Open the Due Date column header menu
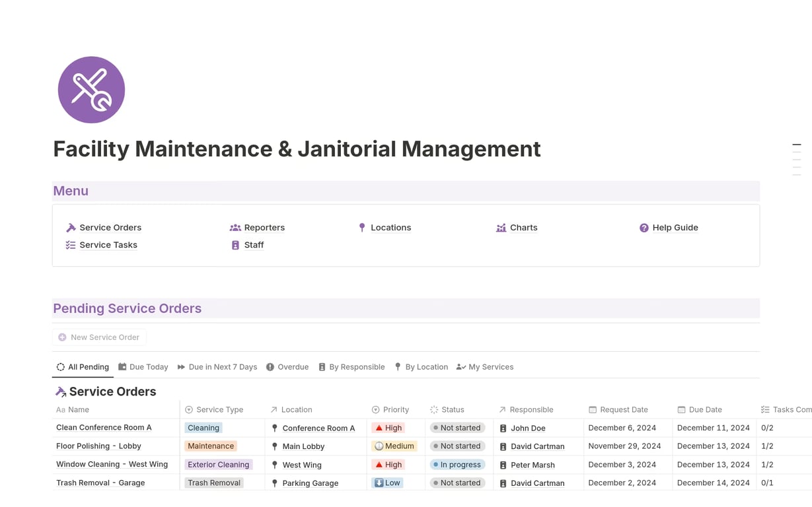812x507 pixels. click(714, 410)
